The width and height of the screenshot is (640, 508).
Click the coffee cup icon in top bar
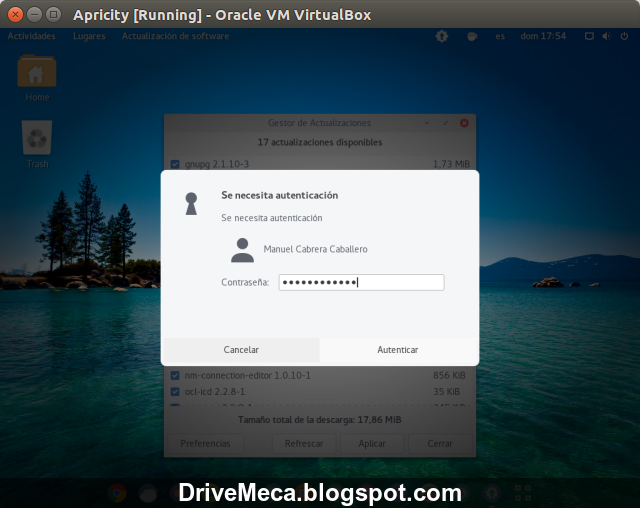(x=472, y=36)
